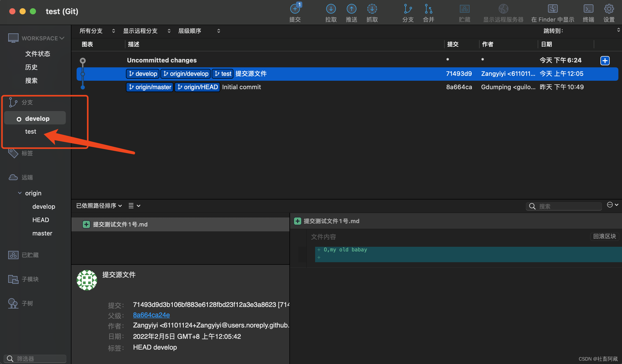
Task: Open the 层级顺序 ordering dropdown
Action: pos(199,31)
